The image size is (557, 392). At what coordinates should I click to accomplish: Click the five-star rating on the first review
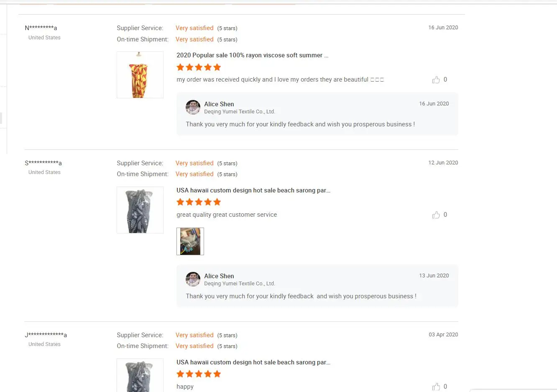point(199,67)
